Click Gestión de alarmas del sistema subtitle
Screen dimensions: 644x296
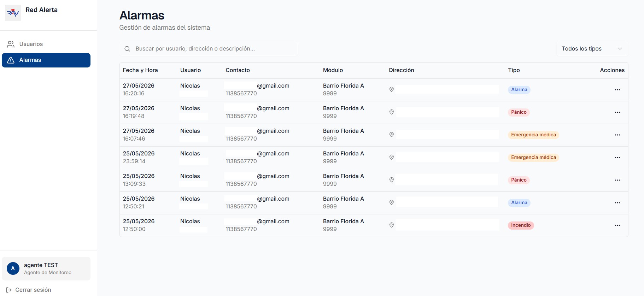click(x=164, y=28)
